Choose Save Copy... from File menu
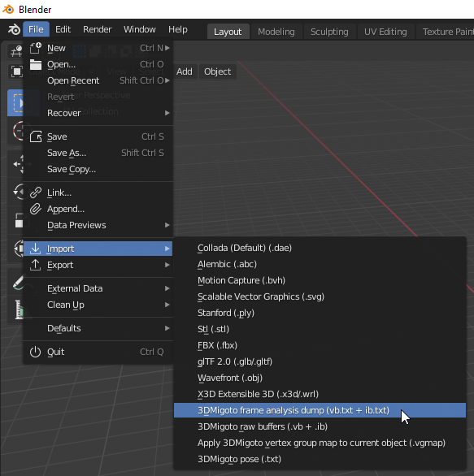Image resolution: width=474 pixels, height=476 pixels. coord(98,169)
